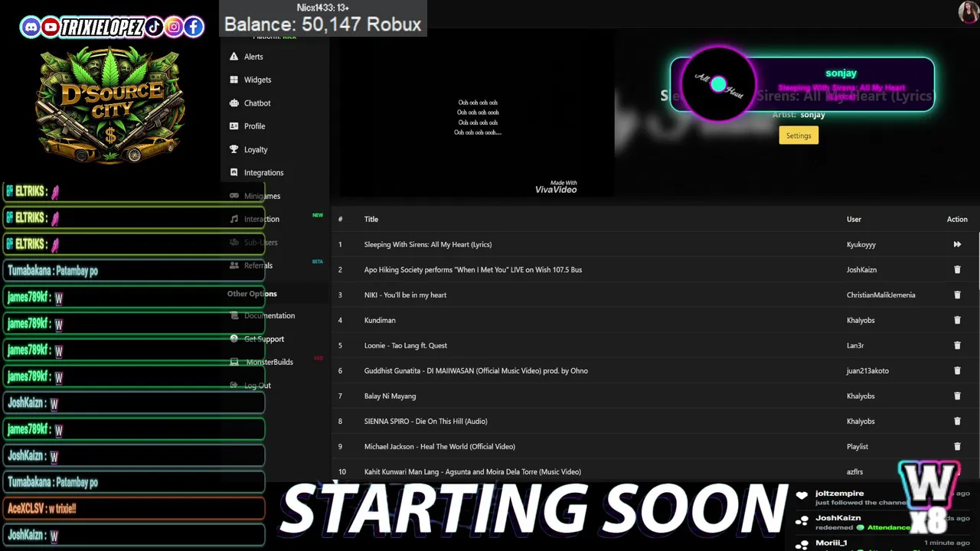Click the user name azflrs on row 10

point(854,472)
